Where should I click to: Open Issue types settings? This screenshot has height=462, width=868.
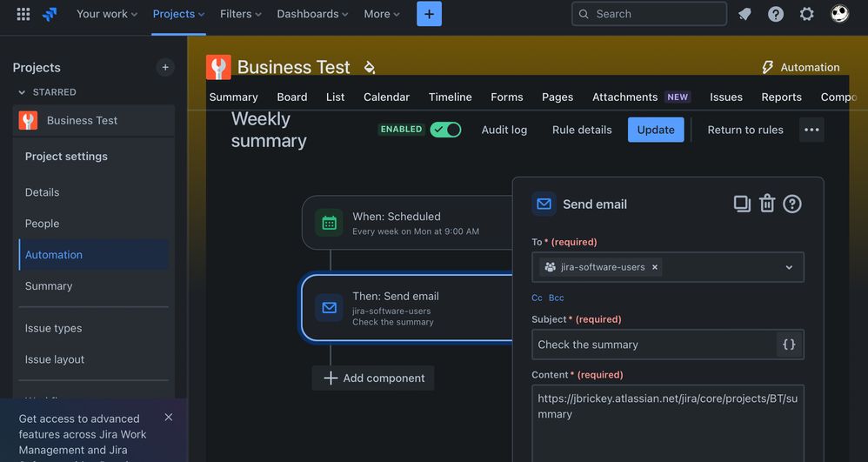(53, 328)
